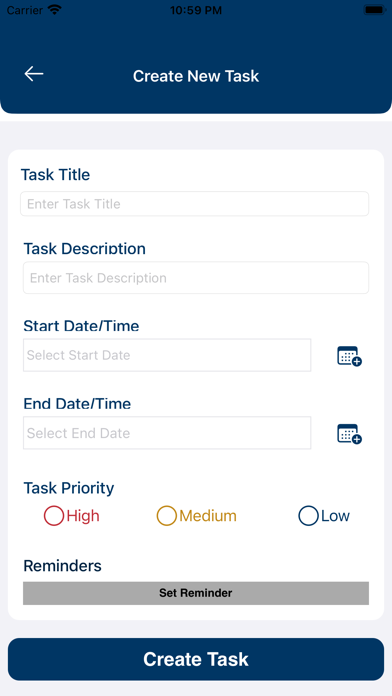Screen dimensions: 392x696
Task: Tap the battery indicator icon
Action: click(x=375, y=10)
